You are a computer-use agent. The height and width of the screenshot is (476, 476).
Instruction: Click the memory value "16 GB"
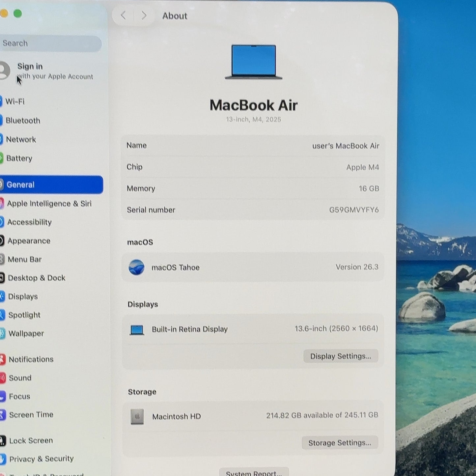point(369,188)
